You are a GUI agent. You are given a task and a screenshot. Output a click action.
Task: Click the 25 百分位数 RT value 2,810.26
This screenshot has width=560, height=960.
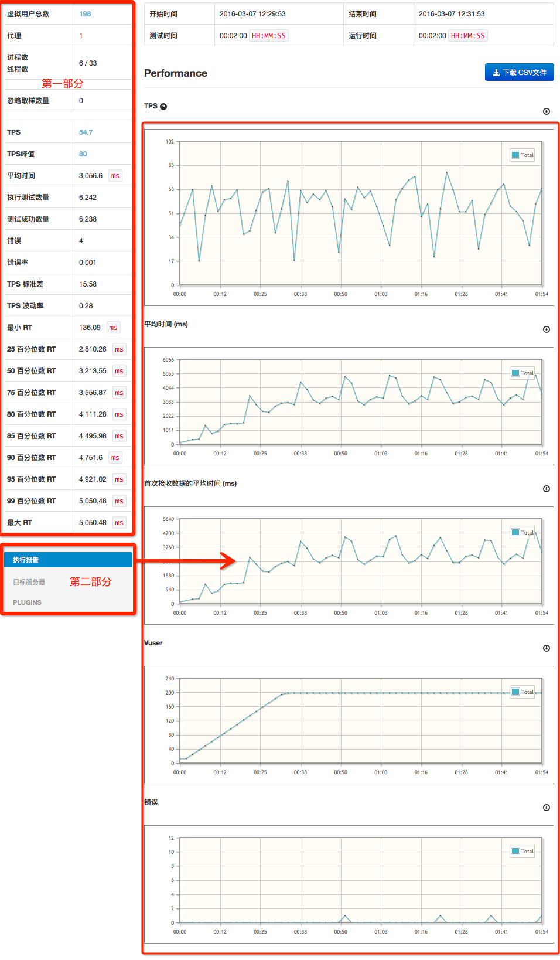pos(93,349)
